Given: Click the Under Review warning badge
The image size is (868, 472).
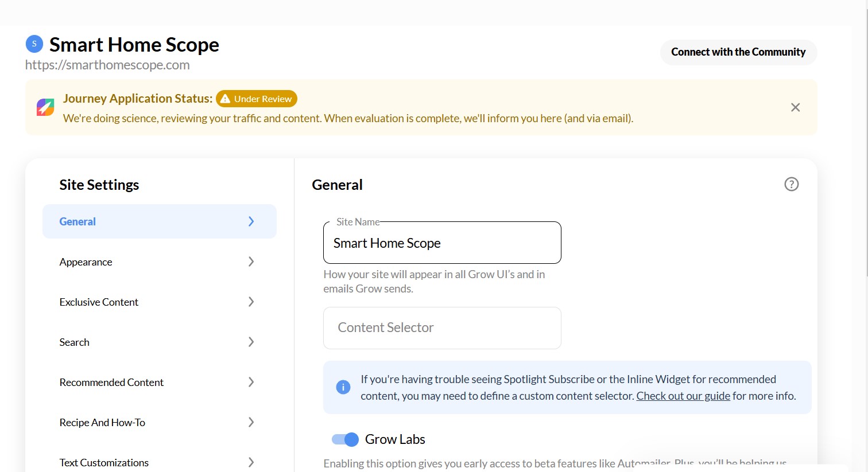Looking at the screenshot, I should [257, 99].
